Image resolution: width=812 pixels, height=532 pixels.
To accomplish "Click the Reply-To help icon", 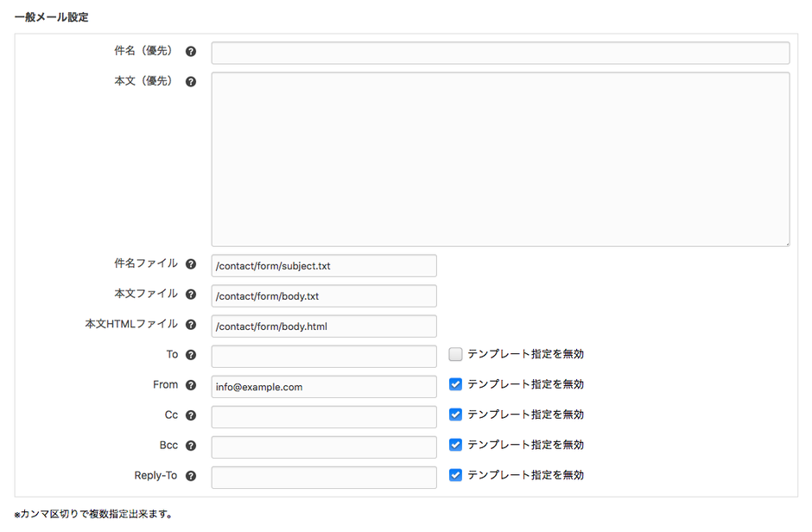I will click(191, 476).
